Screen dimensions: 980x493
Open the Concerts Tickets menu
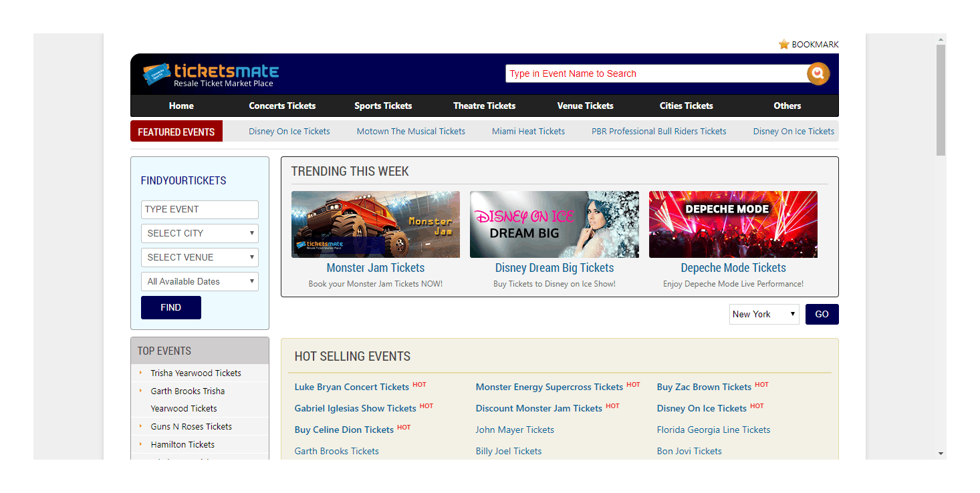pyautogui.click(x=282, y=106)
